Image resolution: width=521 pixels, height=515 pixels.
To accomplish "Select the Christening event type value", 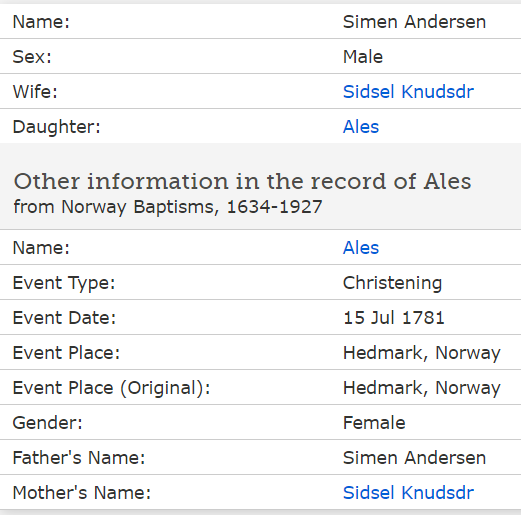I will click(x=392, y=283).
